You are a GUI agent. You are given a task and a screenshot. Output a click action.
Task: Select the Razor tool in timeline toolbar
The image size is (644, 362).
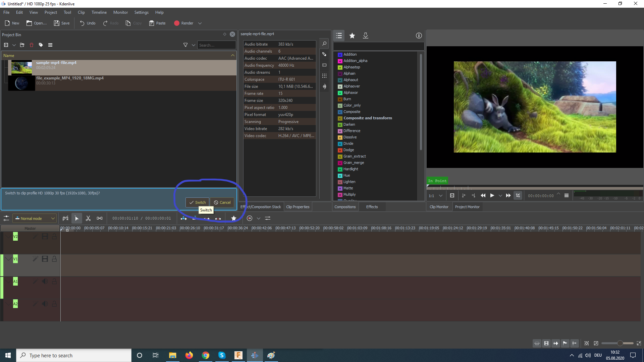coord(88,218)
